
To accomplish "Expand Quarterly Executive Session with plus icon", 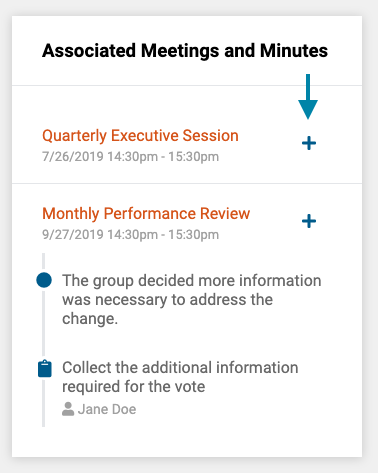I will (x=309, y=143).
